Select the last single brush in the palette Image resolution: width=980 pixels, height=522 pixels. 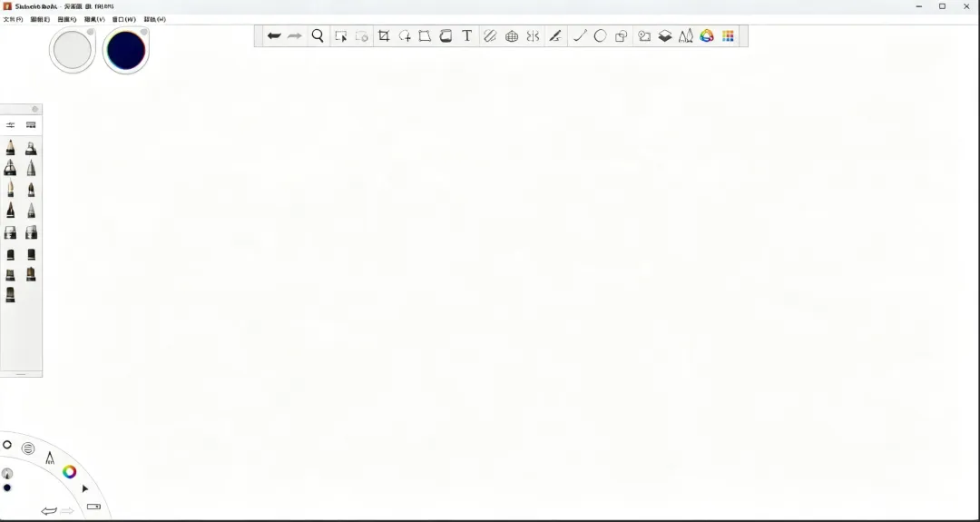click(x=11, y=294)
